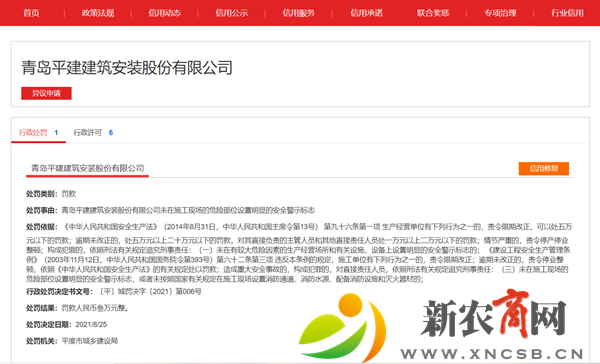Open the 首页 navigation item

tap(31, 13)
